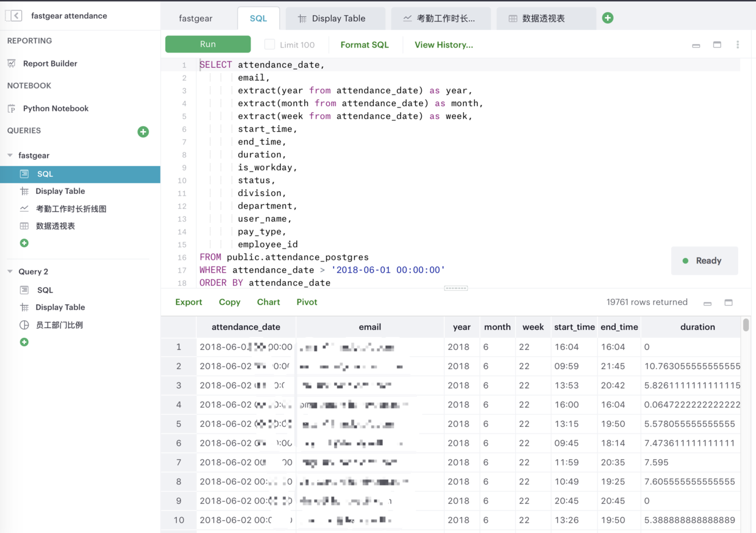Switch to the 考勤工作时长 chart tab
This screenshot has width=756, height=533.
coord(441,18)
